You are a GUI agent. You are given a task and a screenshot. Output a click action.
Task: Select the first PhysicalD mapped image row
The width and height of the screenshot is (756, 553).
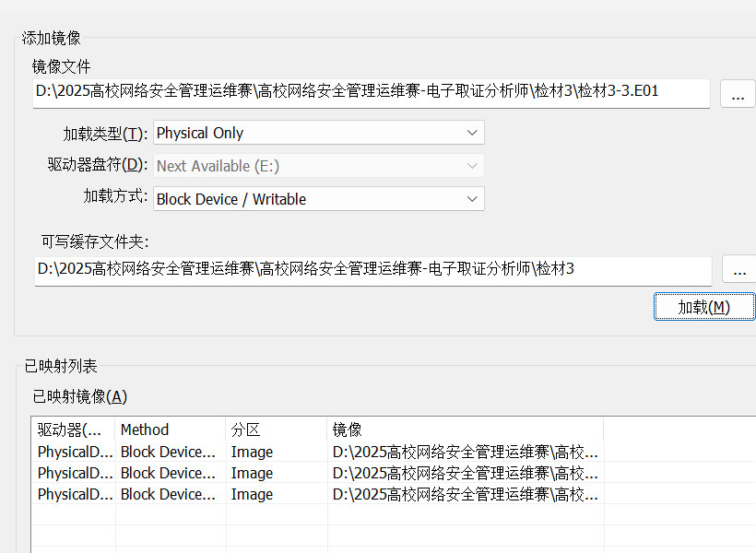click(x=393, y=452)
